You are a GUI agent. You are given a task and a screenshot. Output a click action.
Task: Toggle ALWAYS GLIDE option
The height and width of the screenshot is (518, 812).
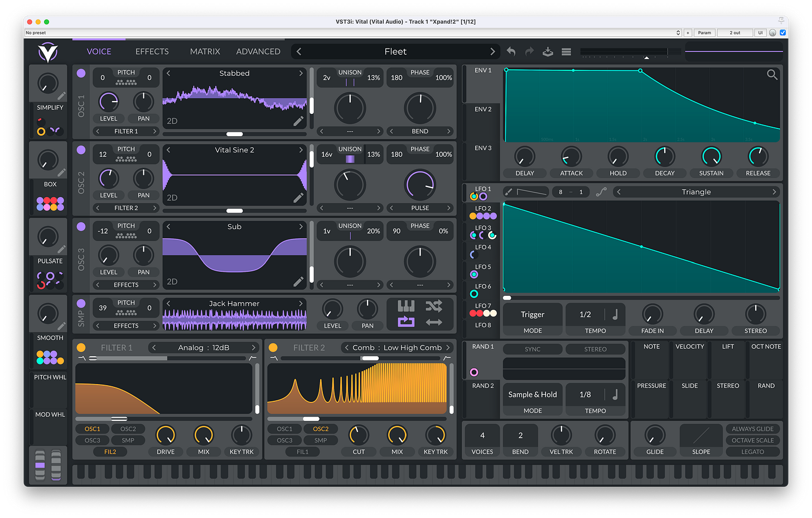(752, 429)
